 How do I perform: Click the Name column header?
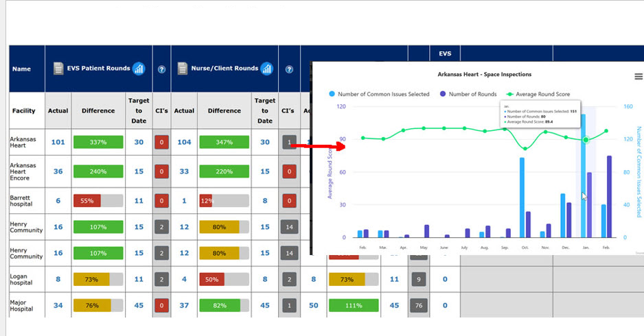[21, 69]
